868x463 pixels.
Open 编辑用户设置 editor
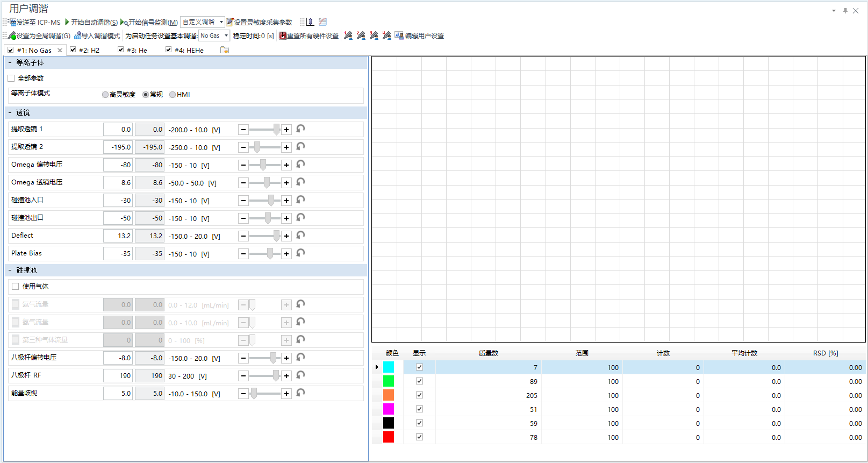(419, 35)
